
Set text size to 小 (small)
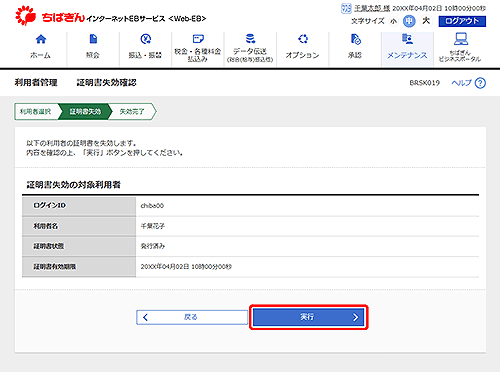[x=394, y=21]
